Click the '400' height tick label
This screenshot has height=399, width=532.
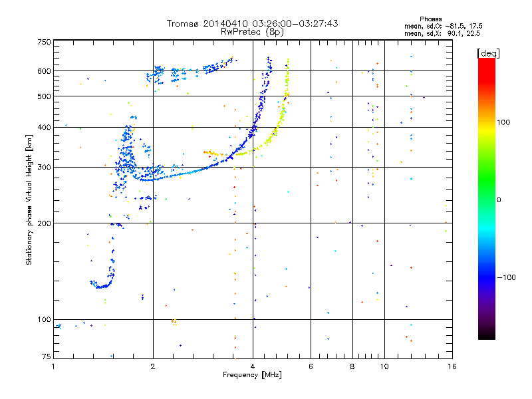coord(44,127)
